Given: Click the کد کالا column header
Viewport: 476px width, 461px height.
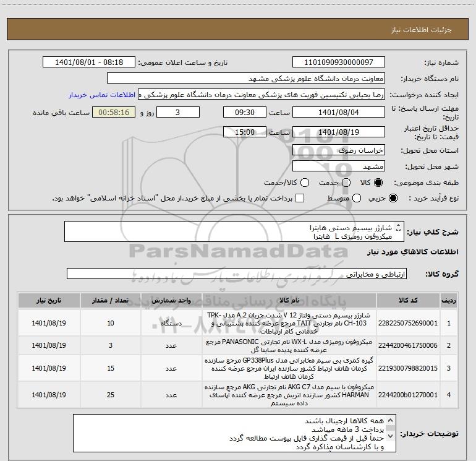Looking at the screenshot, I should 408,300.
